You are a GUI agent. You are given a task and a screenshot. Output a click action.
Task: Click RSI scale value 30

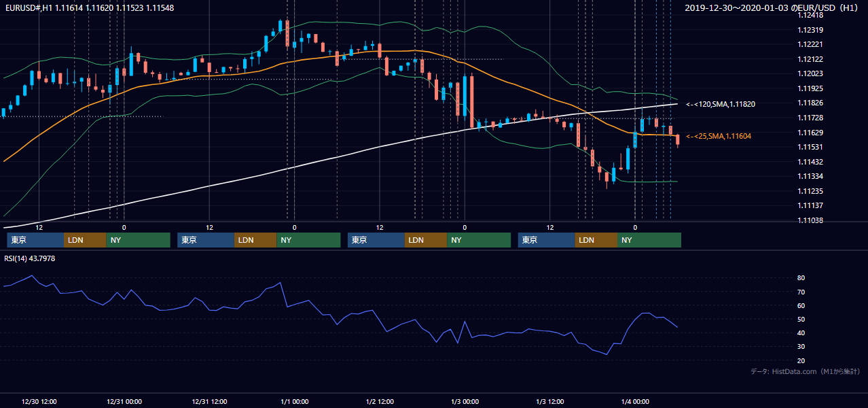(801, 346)
